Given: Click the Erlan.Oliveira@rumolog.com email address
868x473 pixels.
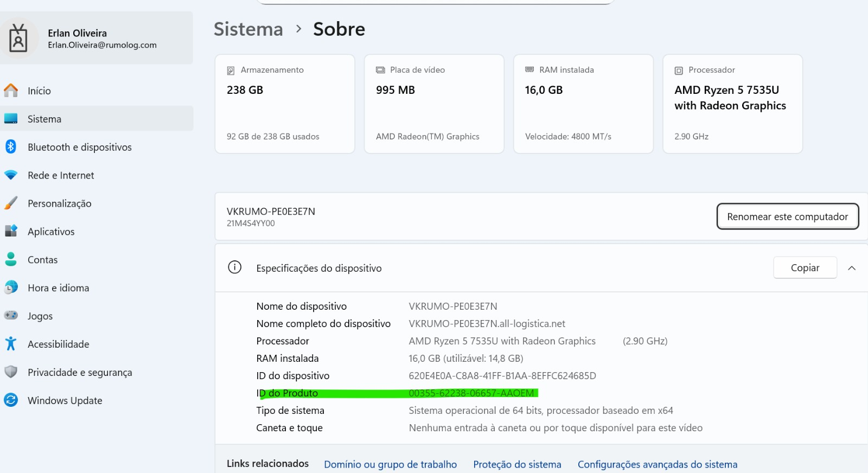Looking at the screenshot, I should pyautogui.click(x=102, y=45).
